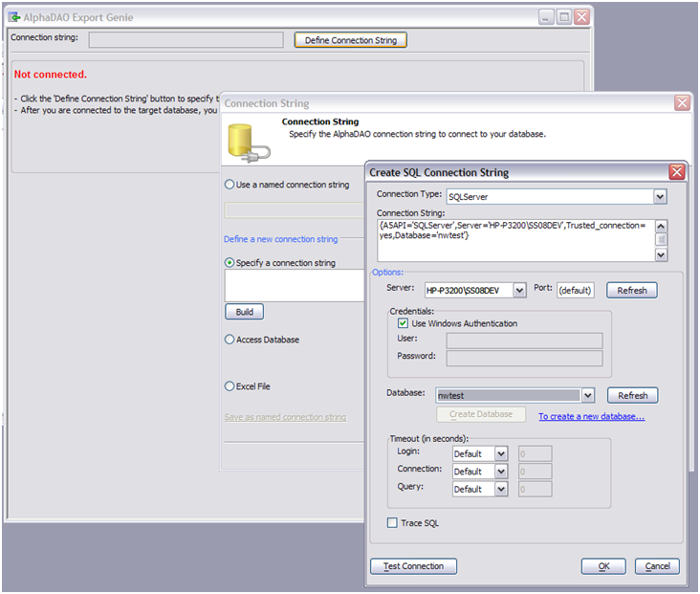Click 'Save as named connection string' link
Screen dimensions: 700x594
[285, 417]
